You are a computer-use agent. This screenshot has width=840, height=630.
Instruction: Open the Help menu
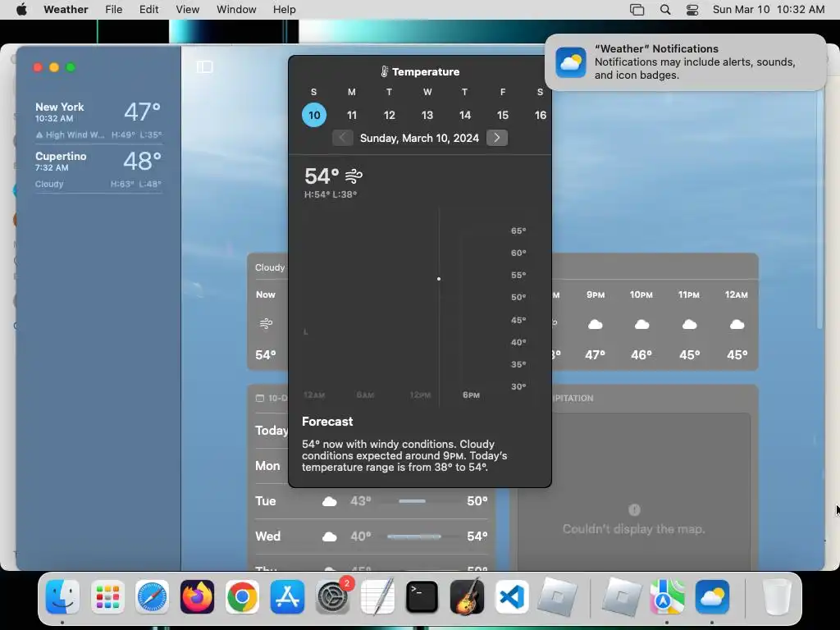click(x=284, y=10)
